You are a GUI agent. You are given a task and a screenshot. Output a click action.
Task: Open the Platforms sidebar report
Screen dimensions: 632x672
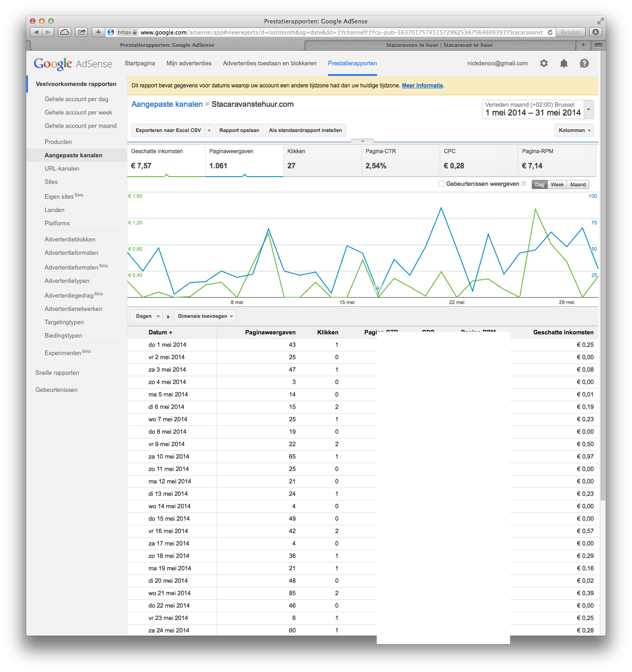tap(57, 223)
